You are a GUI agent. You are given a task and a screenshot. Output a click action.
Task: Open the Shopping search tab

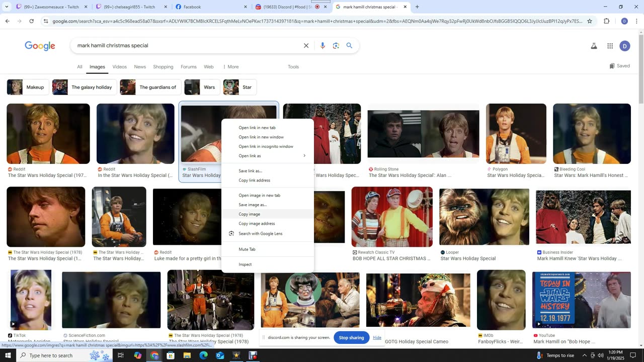[163, 67]
